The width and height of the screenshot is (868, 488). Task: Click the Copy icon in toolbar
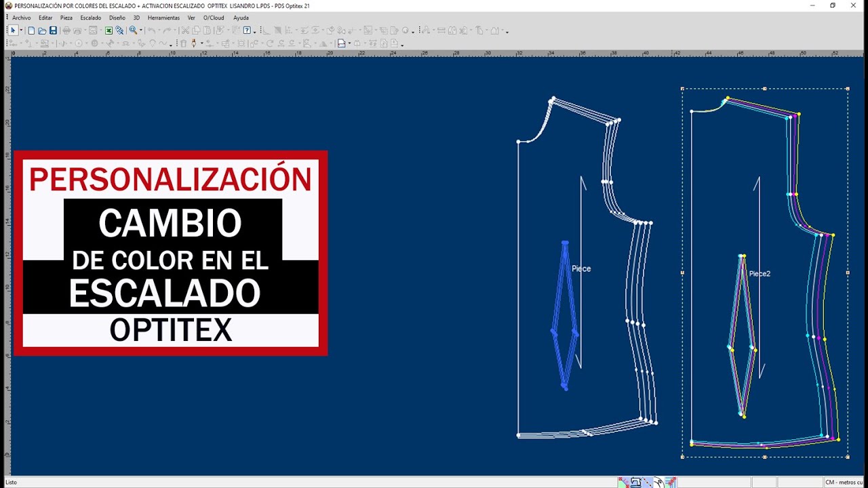click(196, 30)
